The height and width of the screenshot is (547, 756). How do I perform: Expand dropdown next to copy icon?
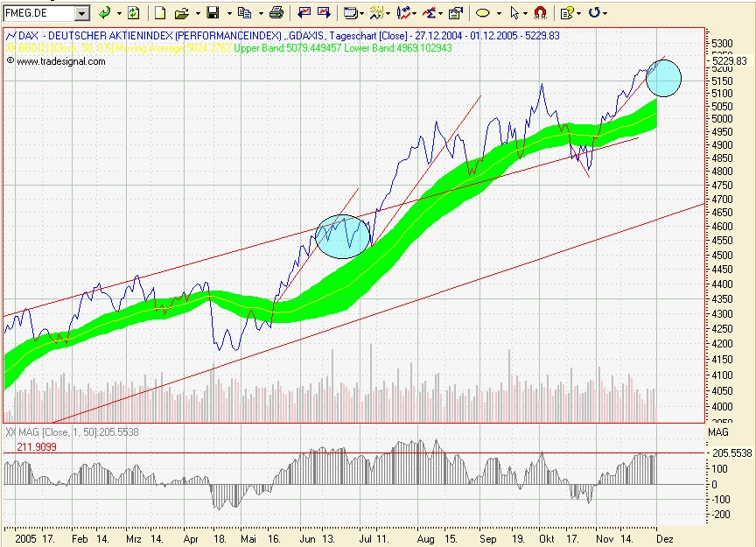[261, 13]
